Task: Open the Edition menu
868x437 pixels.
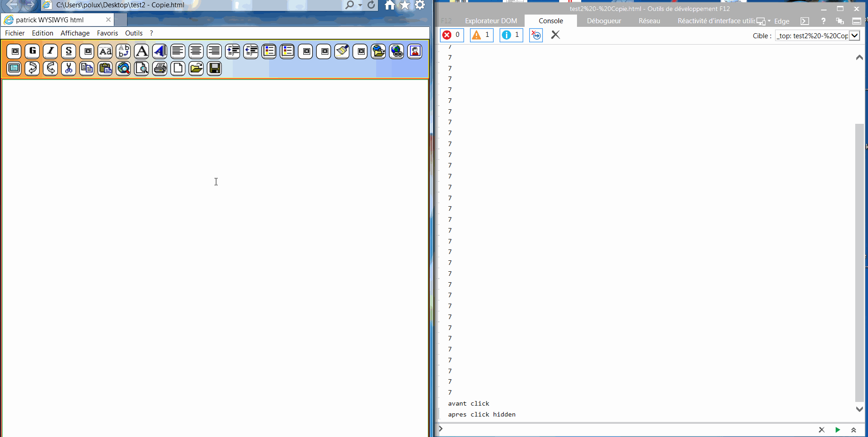Action: click(42, 33)
